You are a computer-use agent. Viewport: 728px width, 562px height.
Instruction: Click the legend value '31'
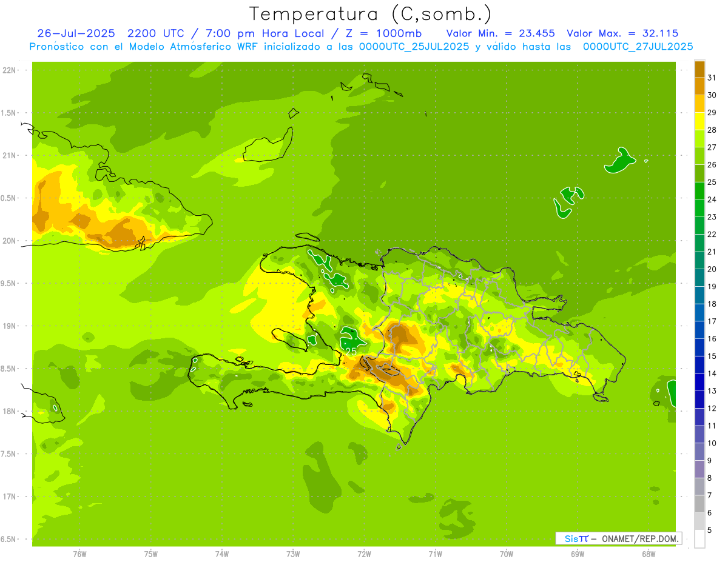712,78
